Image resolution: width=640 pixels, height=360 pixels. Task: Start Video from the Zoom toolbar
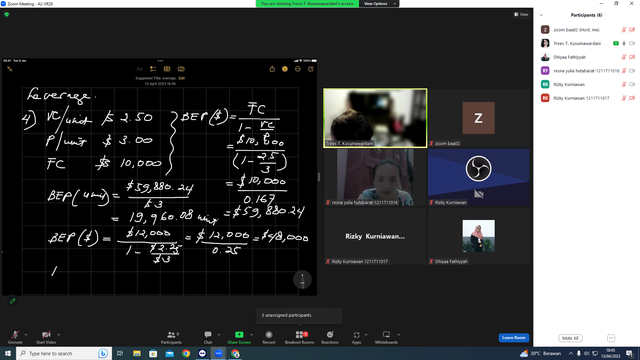46,337
